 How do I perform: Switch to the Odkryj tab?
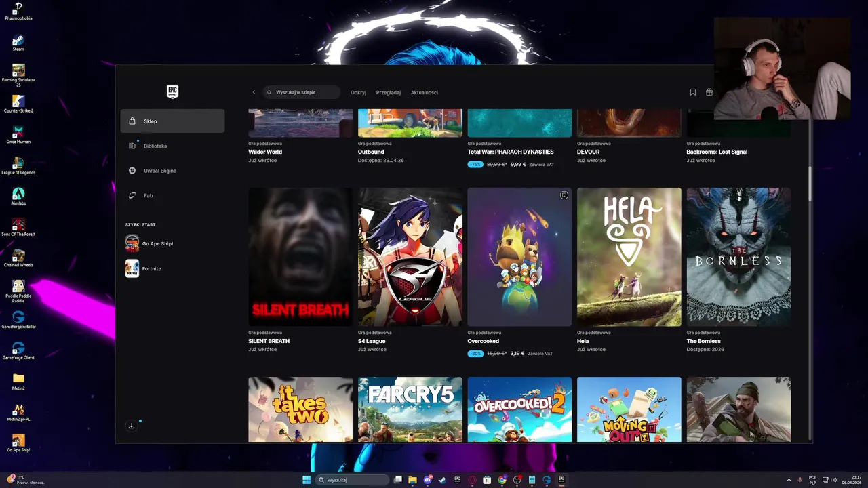coord(358,92)
